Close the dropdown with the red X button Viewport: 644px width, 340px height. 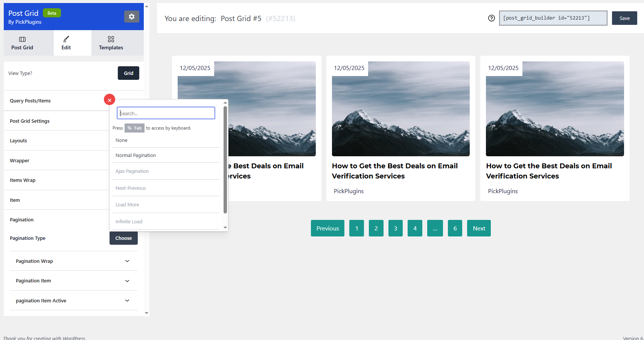(x=110, y=100)
